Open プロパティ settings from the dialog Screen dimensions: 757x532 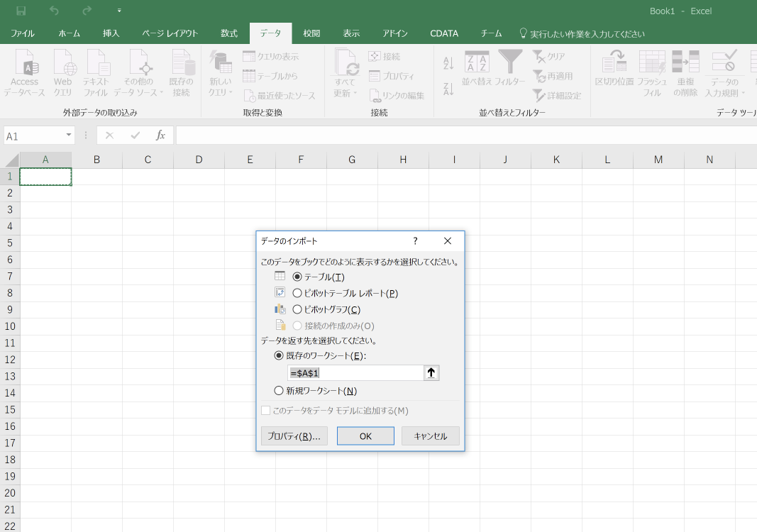(294, 436)
